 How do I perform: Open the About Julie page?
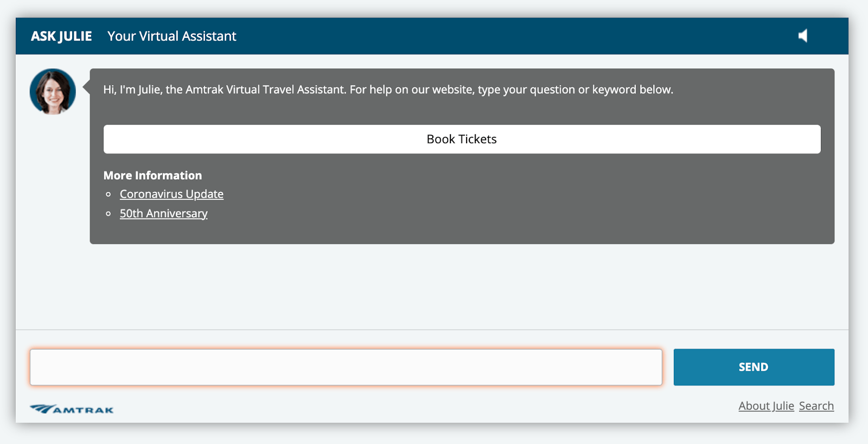click(x=766, y=406)
